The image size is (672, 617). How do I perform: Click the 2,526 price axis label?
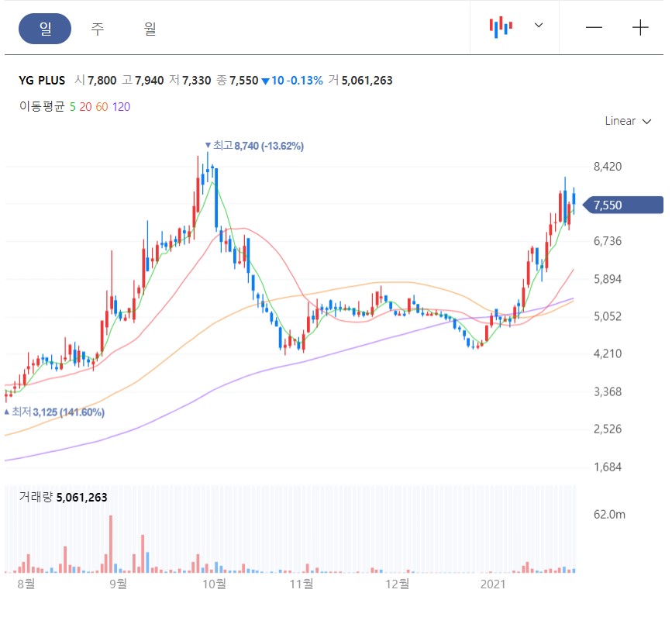tap(608, 429)
